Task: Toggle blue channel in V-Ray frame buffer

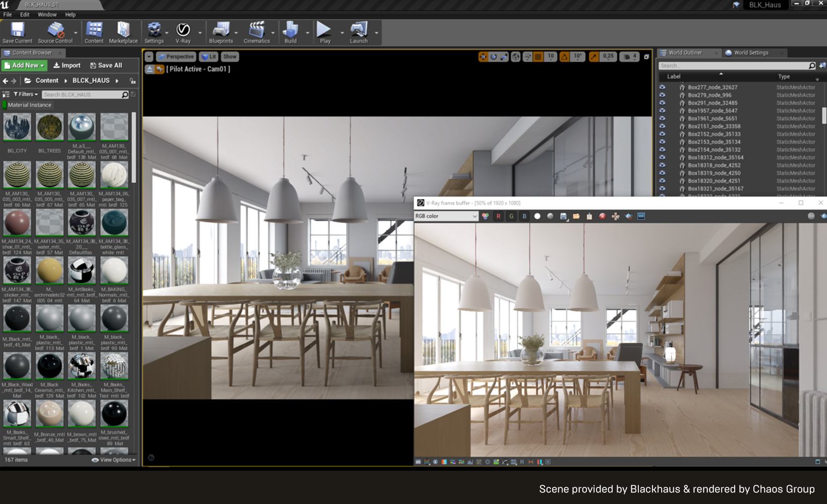Action: [524, 216]
